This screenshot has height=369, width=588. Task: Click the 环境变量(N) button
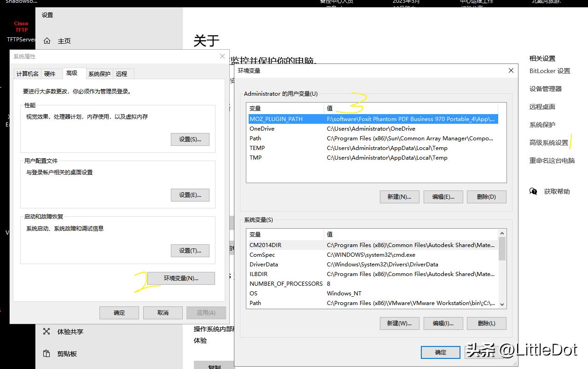coord(180,278)
